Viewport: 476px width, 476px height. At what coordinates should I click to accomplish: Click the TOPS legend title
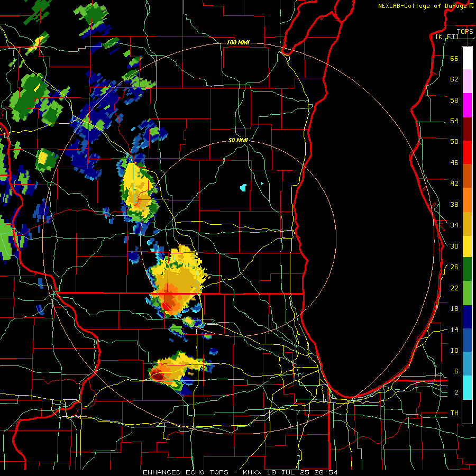pyautogui.click(x=465, y=31)
